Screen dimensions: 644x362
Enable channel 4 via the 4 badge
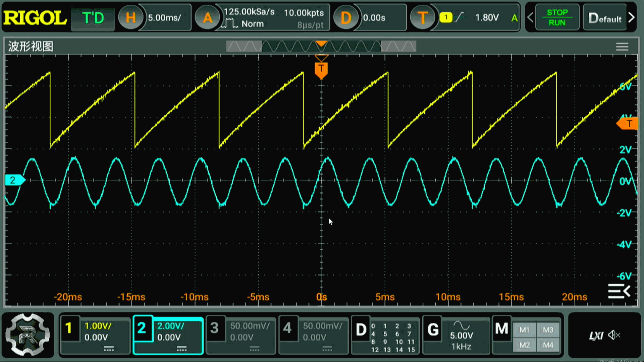pyautogui.click(x=287, y=328)
